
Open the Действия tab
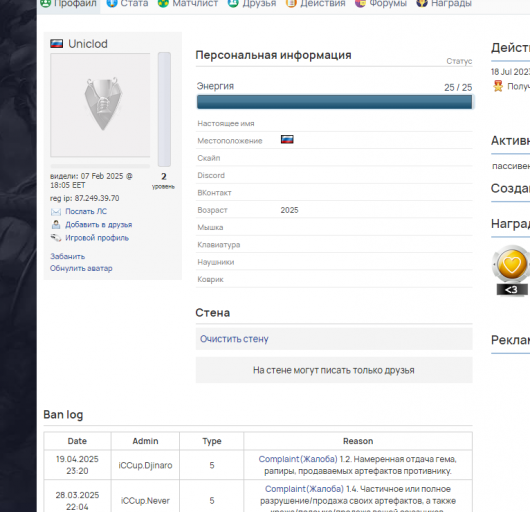[x=315, y=4]
